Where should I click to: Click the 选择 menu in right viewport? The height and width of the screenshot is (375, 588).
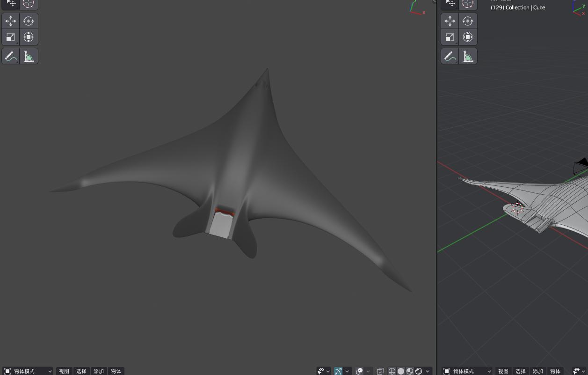click(520, 371)
